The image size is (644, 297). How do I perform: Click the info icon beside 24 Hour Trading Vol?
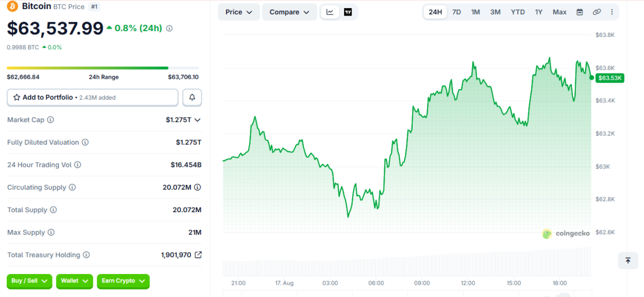pos(78,165)
